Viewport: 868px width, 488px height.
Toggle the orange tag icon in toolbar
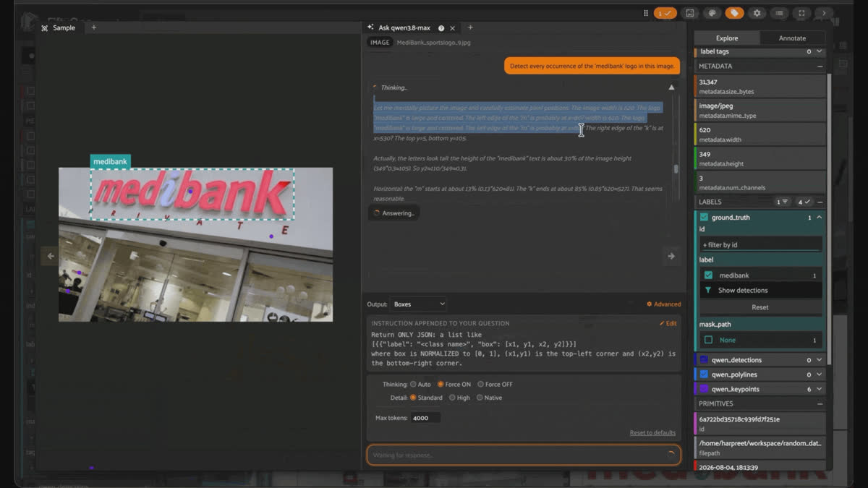coord(734,13)
